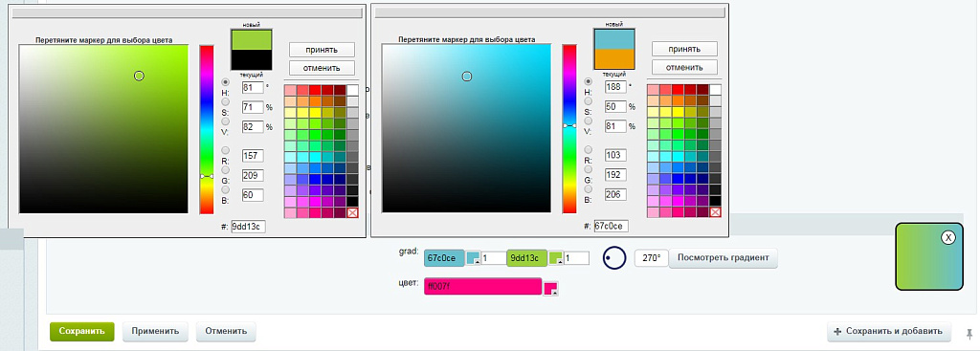
Task: Click отменить in the right color picker
Action: coord(684,67)
